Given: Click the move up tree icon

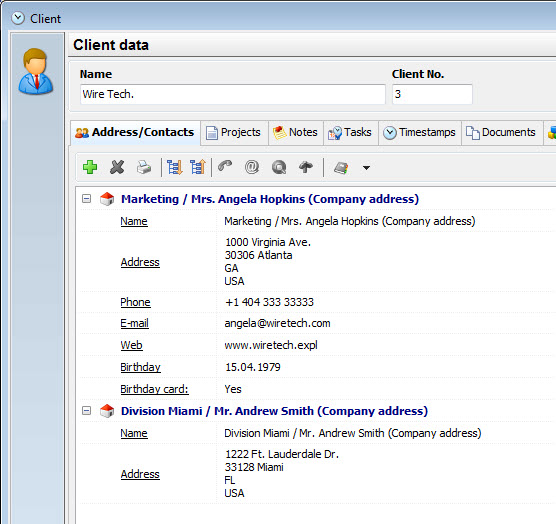Looking at the screenshot, I should pyautogui.click(x=198, y=167).
